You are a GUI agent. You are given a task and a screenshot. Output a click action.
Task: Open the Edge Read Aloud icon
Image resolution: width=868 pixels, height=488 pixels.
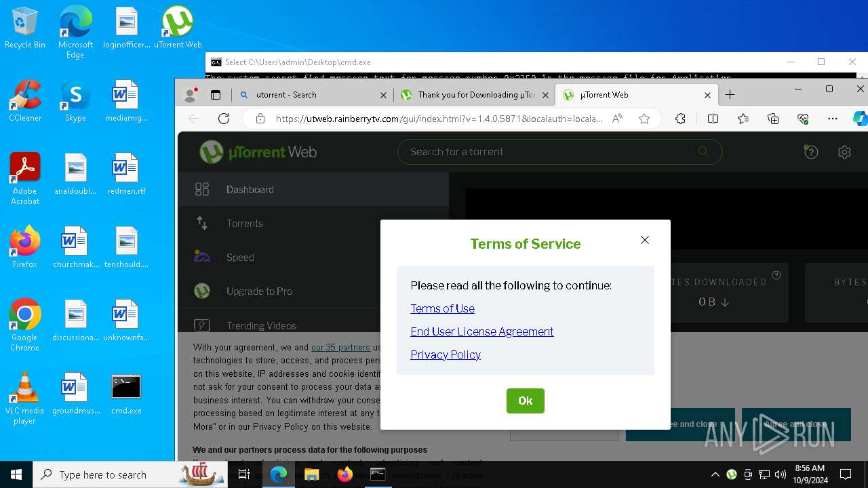coord(617,119)
